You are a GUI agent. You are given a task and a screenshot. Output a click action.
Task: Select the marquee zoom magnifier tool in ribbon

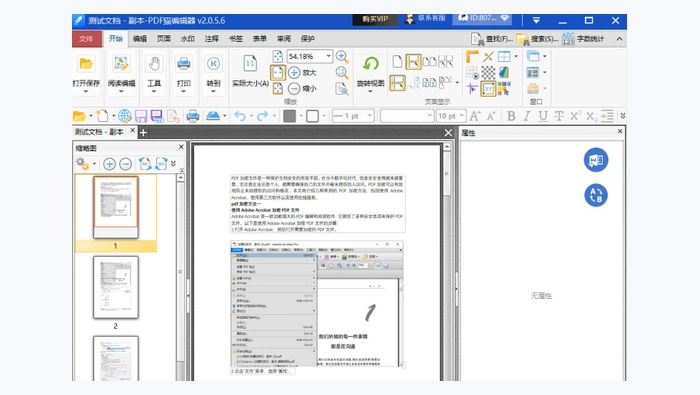(x=342, y=72)
